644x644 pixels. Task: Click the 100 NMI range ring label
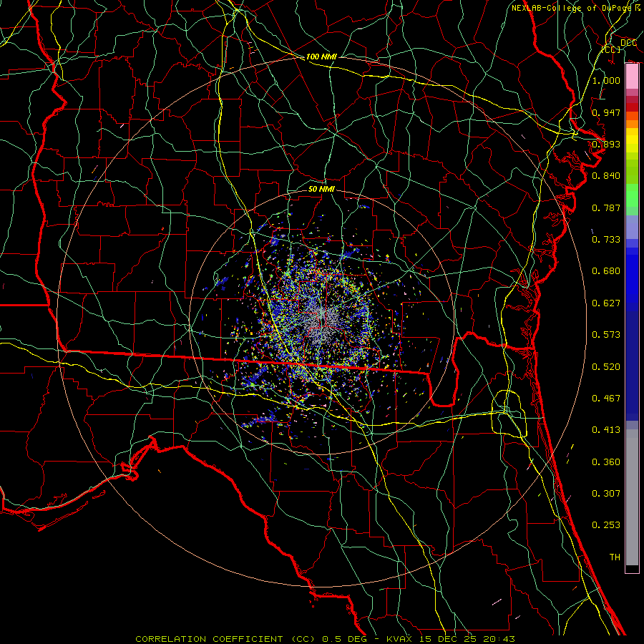point(321,57)
